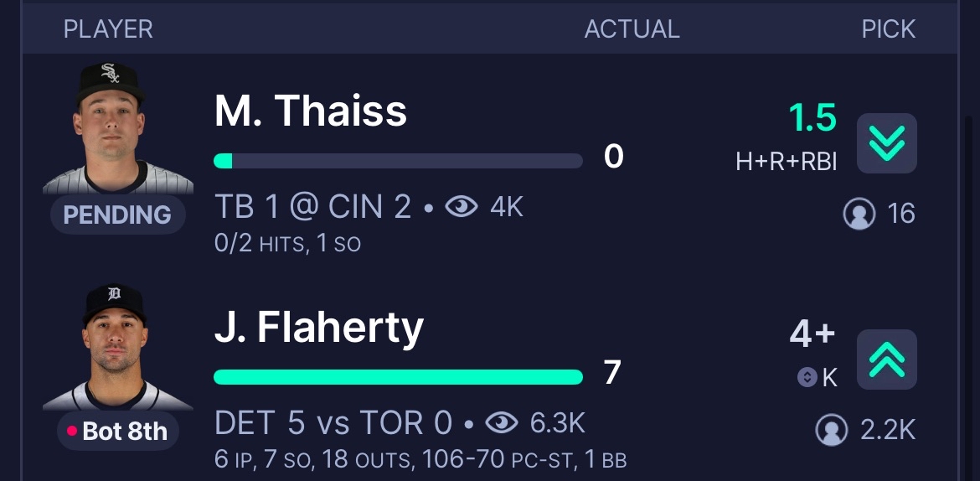Click the double-up arrow pick for J. Flaherty
The width and height of the screenshot is (980, 481).
pyautogui.click(x=886, y=359)
